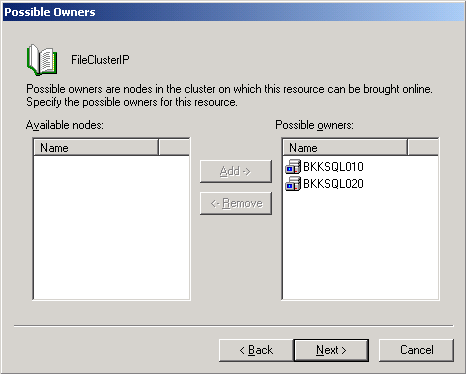This screenshot has height=374, width=466.
Task: Click blank column header in Available nodes list
Action: pyautogui.click(x=174, y=148)
